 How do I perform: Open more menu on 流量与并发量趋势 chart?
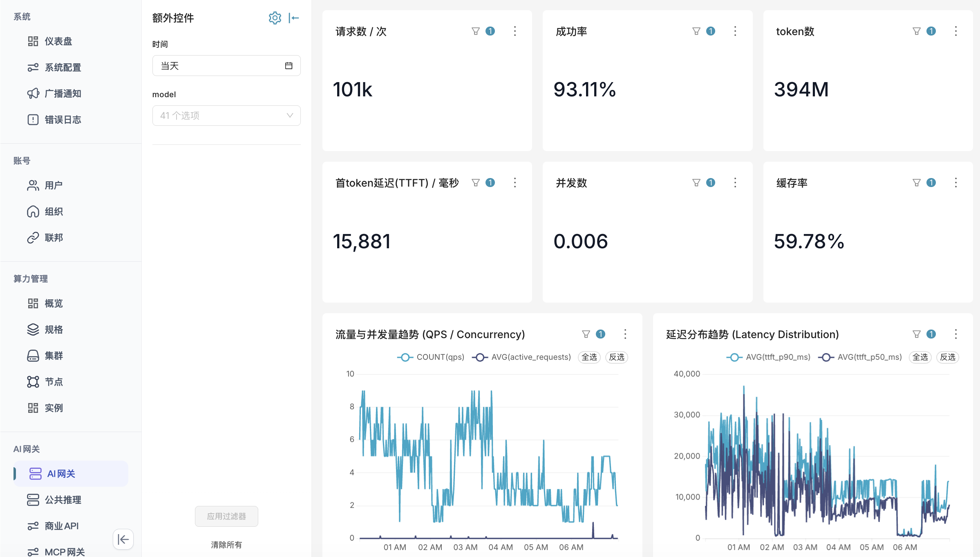625,334
